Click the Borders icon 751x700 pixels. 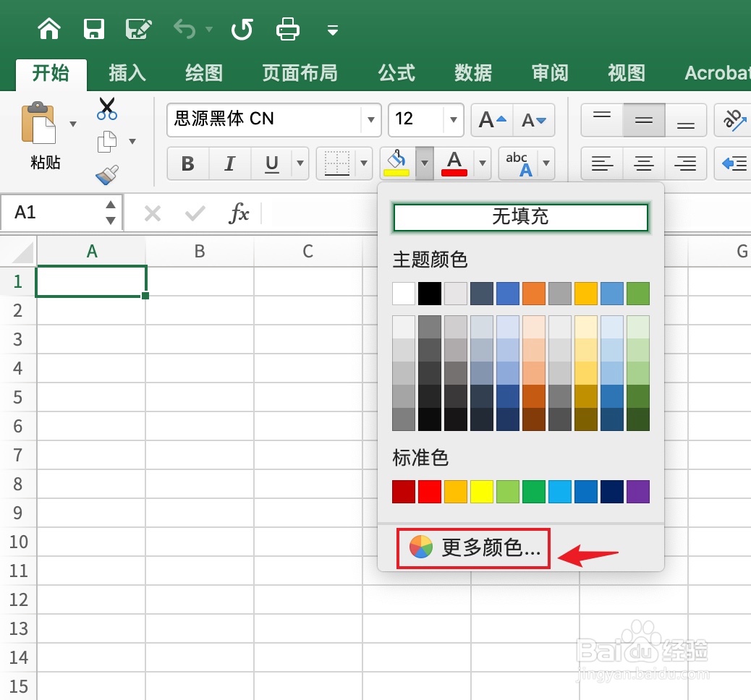tap(337, 163)
